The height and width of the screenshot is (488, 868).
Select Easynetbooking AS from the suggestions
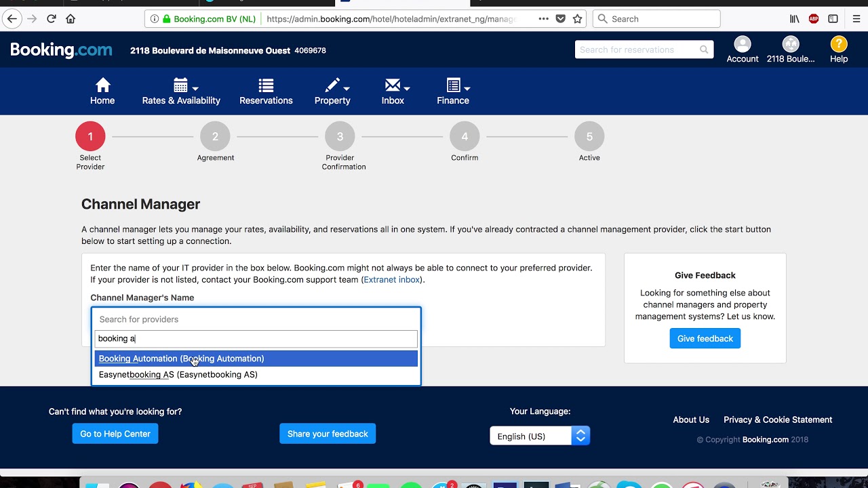[256, 375]
